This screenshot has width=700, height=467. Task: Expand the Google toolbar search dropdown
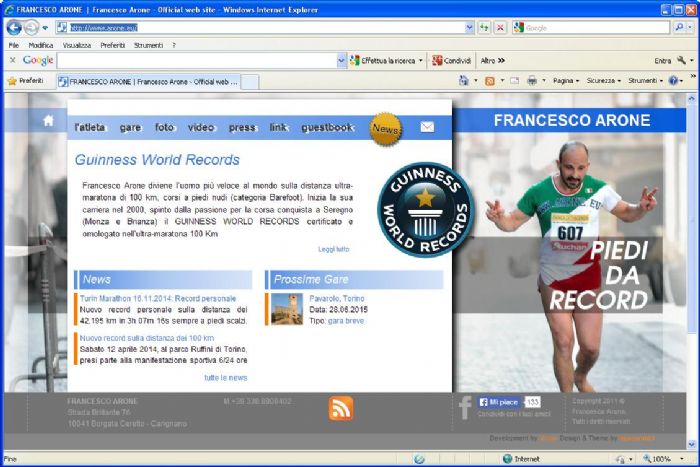[342, 61]
